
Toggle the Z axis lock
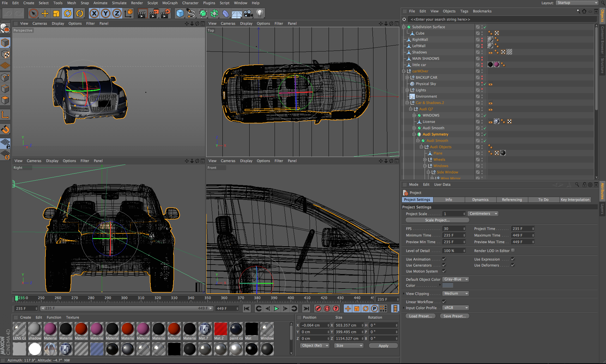[x=117, y=13]
